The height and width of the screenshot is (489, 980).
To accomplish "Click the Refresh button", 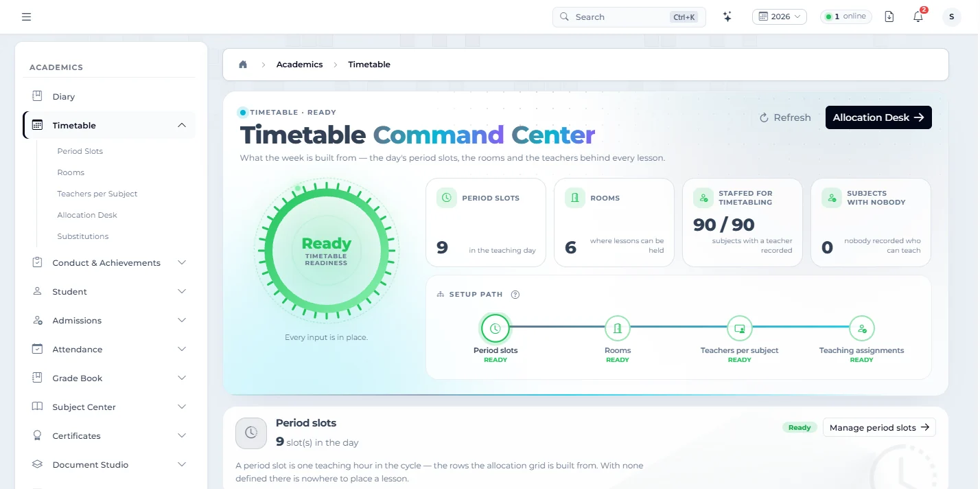I will [785, 117].
